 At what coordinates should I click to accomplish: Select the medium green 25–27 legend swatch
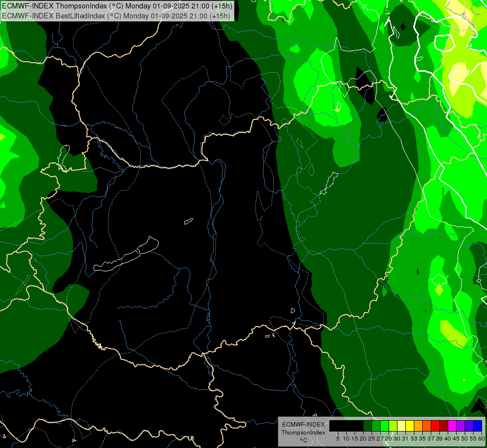point(376,426)
